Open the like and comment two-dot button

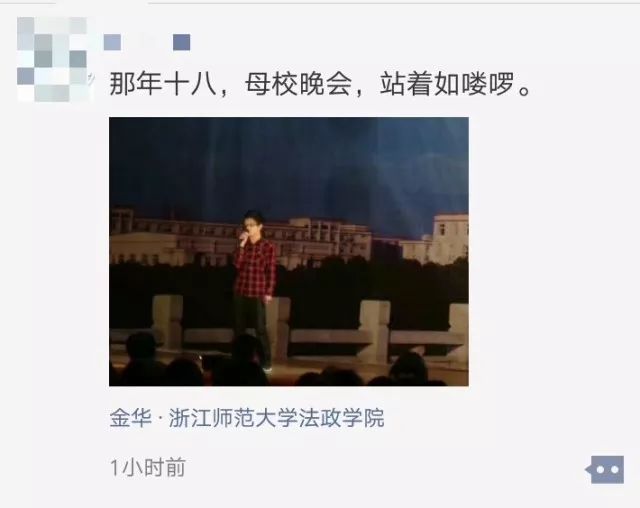coord(605,470)
